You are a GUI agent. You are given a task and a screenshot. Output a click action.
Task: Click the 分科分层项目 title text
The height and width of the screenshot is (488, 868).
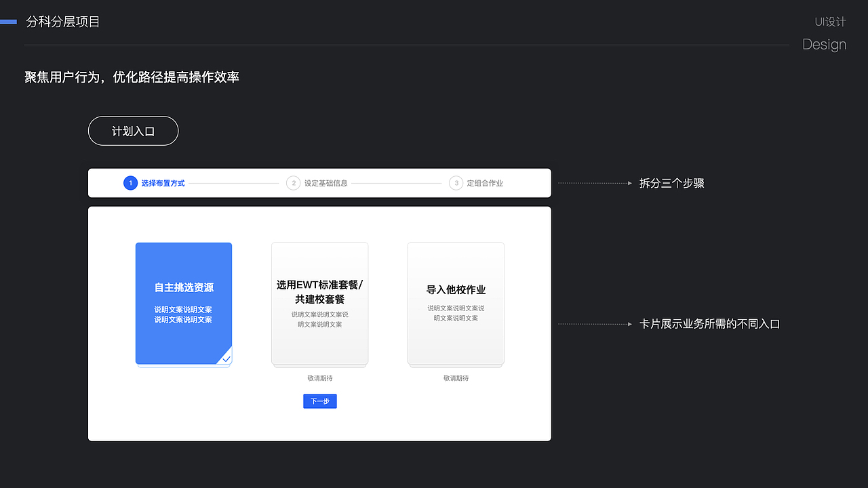click(63, 21)
